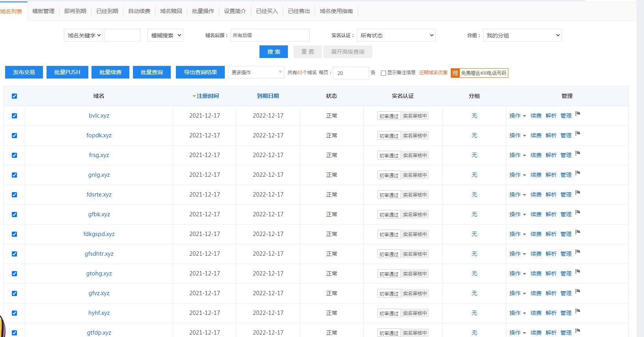Image resolution: width=644 pixels, height=337 pixels.
Task: Sort by 注册时间 column arrow
Action: (x=194, y=96)
